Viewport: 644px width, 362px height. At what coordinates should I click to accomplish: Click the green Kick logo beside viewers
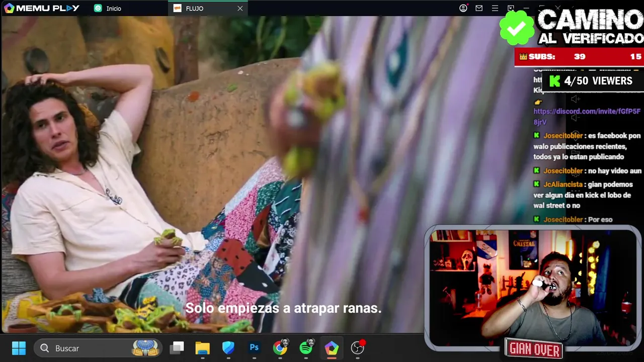tap(554, 81)
